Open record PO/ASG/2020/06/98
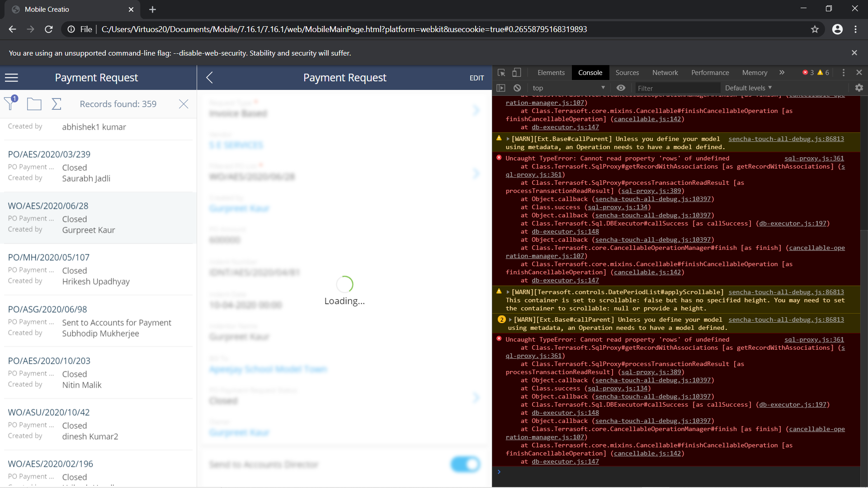This screenshot has width=868, height=488. tap(98, 321)
